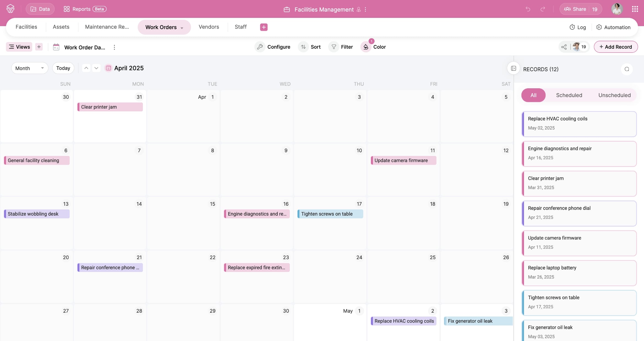Image resolution: width=644 pixels, height=341 pixels.
Task: Open view options three-dot menu
Action: [x=114, y=47]
